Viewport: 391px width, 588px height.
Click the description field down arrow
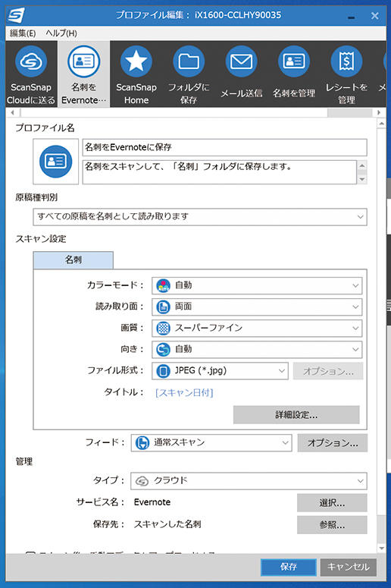pyautogui.click(x=361, y=179)
